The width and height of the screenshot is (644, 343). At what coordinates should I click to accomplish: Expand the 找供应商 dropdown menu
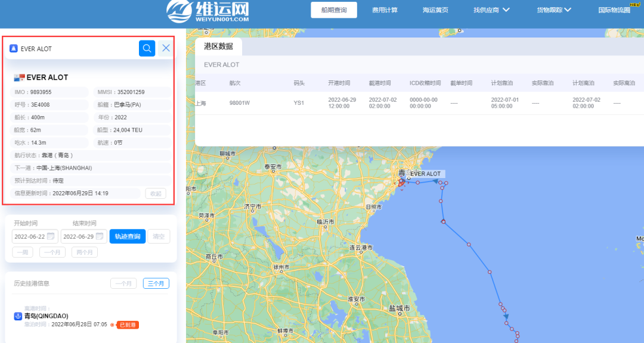487,10
